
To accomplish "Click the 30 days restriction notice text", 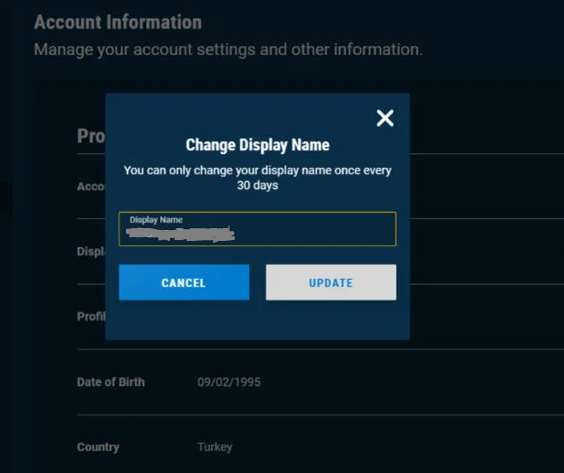I will point(258,178).
